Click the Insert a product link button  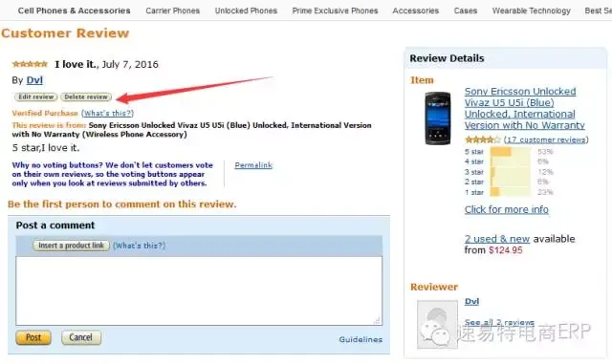click(x=71, y=246)
